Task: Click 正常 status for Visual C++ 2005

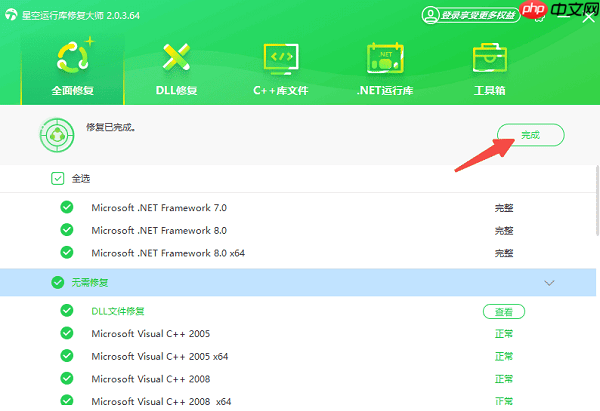Action: click(x=504, y=334)
